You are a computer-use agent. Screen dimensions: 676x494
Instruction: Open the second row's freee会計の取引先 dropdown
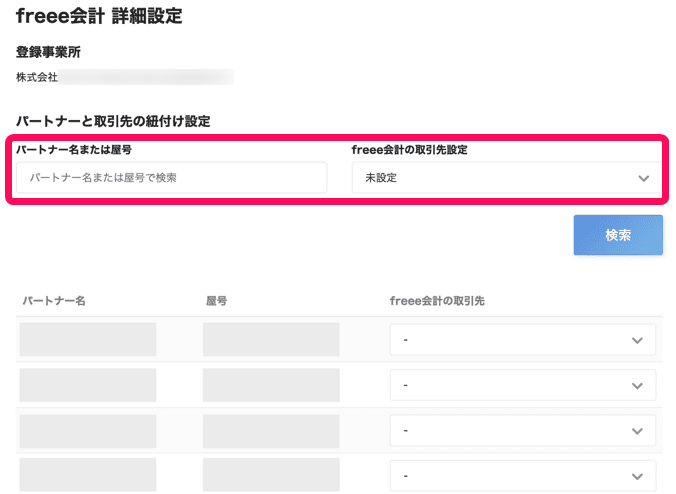click(523, 385)
